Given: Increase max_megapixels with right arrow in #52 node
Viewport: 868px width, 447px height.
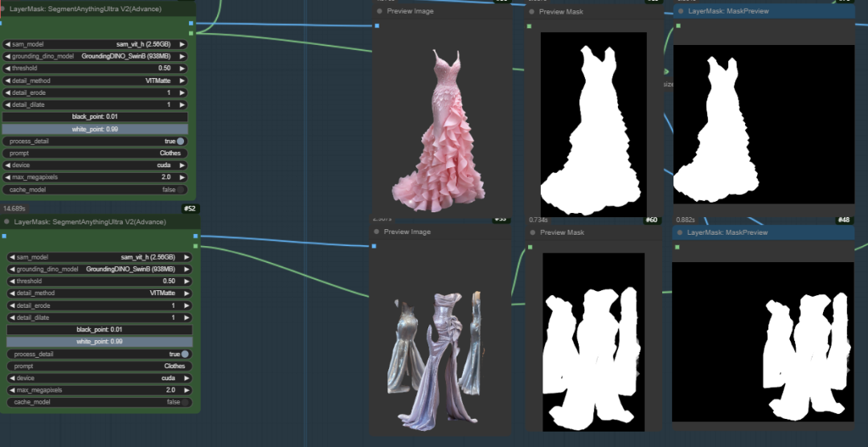Looking at the screenshot, I should [x=186, y=390].
